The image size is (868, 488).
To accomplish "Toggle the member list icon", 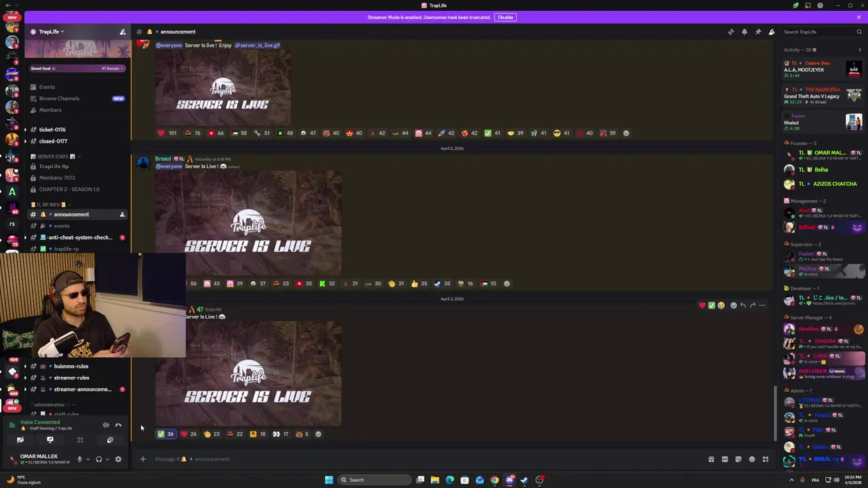I will pos(772,32).
